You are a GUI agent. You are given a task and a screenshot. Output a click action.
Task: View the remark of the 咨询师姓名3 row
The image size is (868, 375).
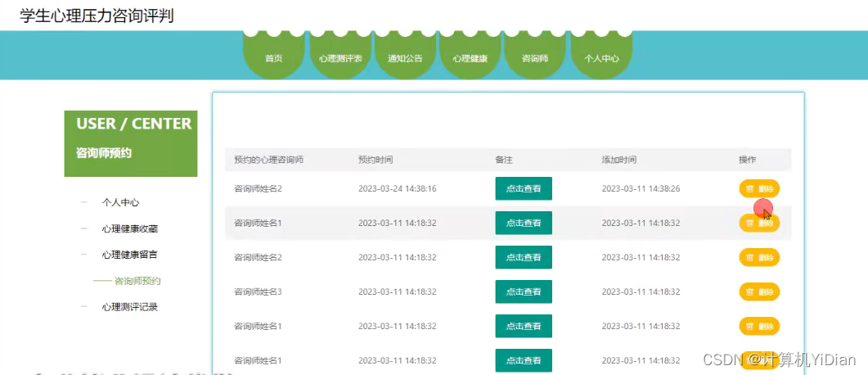point(524,291)
